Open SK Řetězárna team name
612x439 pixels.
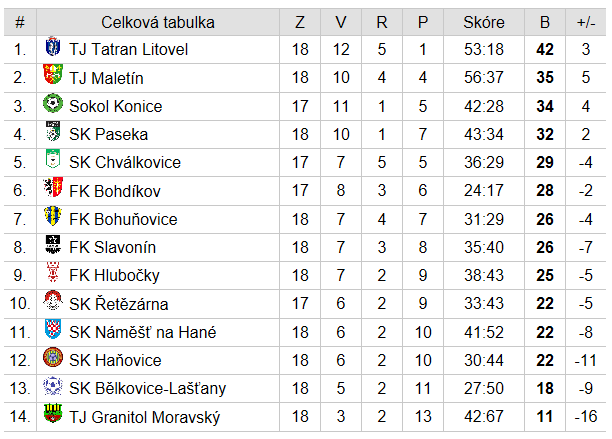[119, 304]
